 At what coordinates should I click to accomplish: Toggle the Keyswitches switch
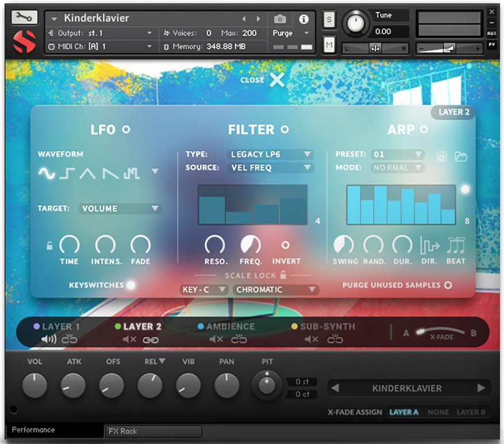tap(131, 285)
